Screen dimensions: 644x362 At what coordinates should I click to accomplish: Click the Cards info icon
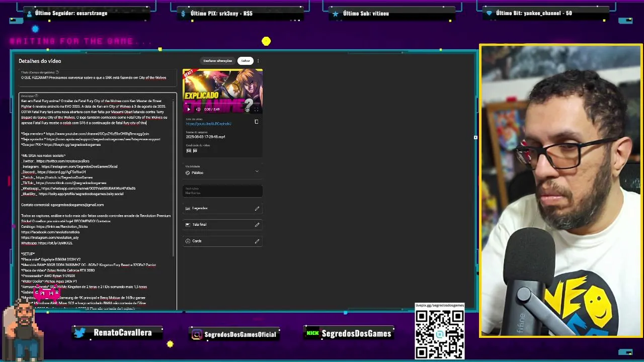pos(188,241)
